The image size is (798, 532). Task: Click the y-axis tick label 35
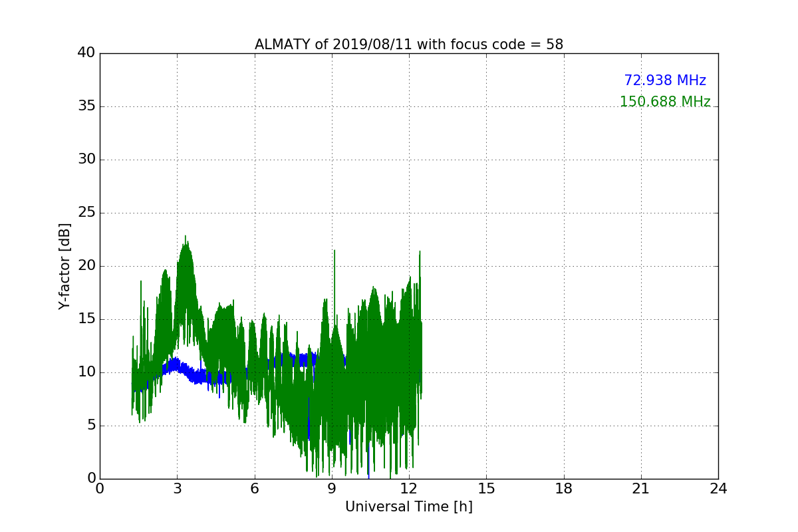(x=86, y=106)
